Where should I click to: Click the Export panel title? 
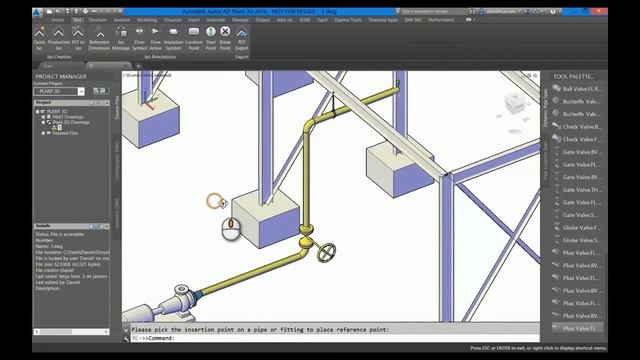pyautogui.click(x=242, y=57)
